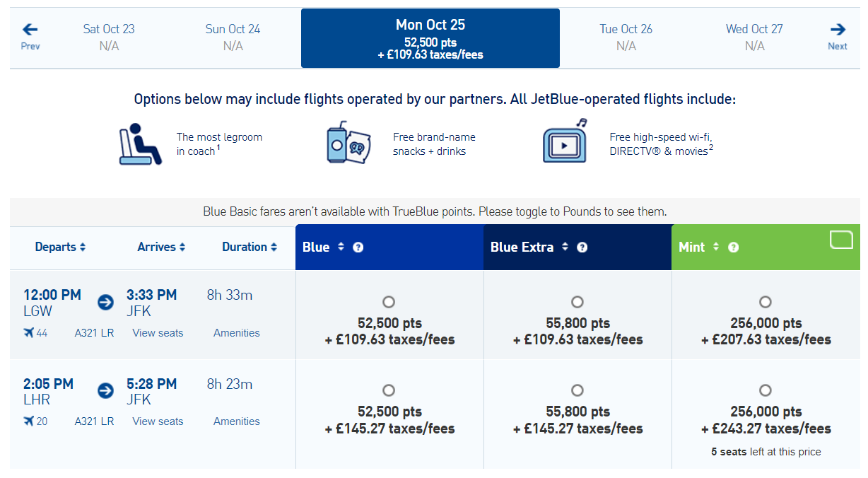Click the square box in the Mint header
The height and width of the screenshot is (478, 868).
(x=841, y=240)
